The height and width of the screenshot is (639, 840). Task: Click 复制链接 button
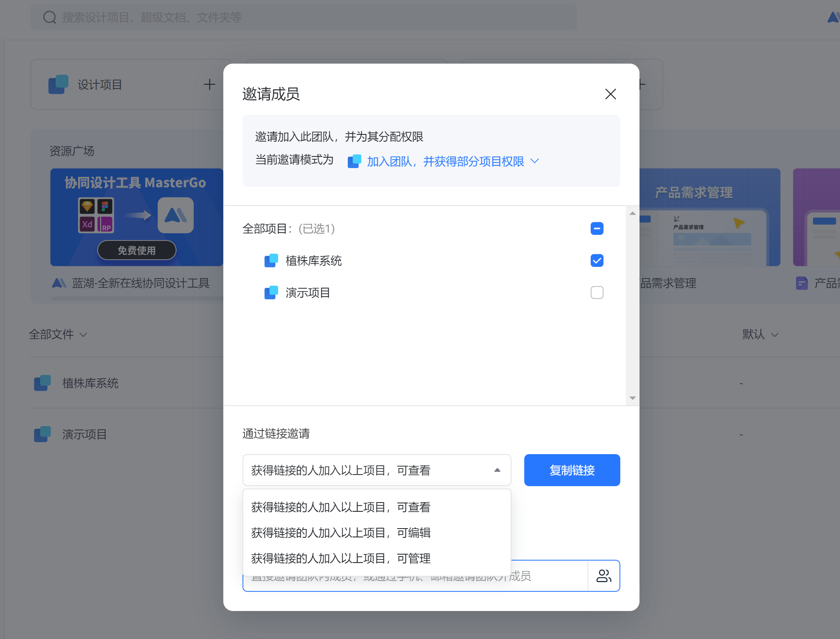tap(572, 470)
